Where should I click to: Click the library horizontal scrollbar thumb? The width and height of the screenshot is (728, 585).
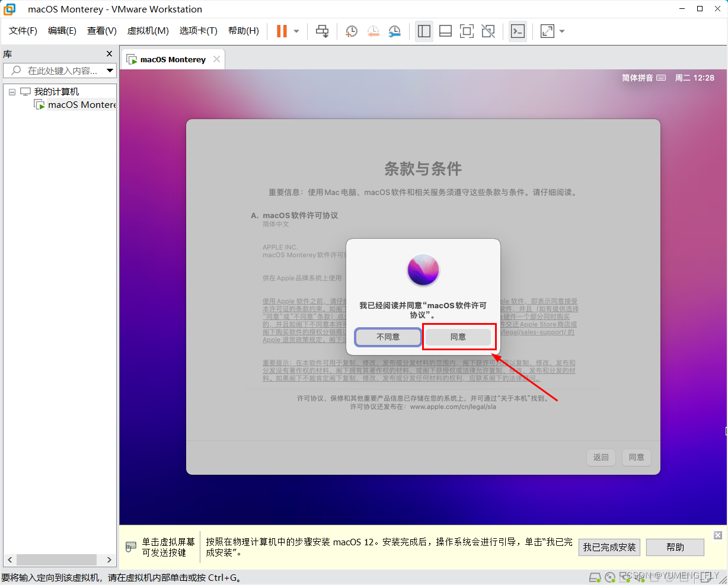(x=56, y=560)
